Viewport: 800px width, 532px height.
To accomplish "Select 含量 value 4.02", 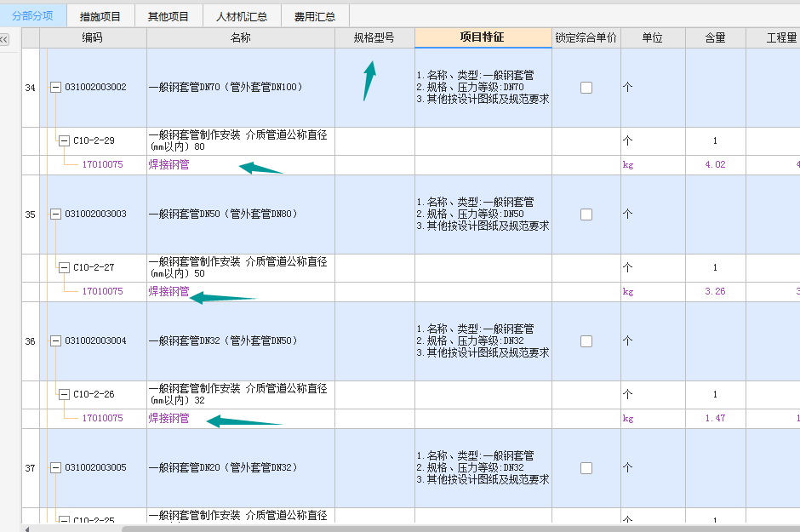I will click(715, 165).
